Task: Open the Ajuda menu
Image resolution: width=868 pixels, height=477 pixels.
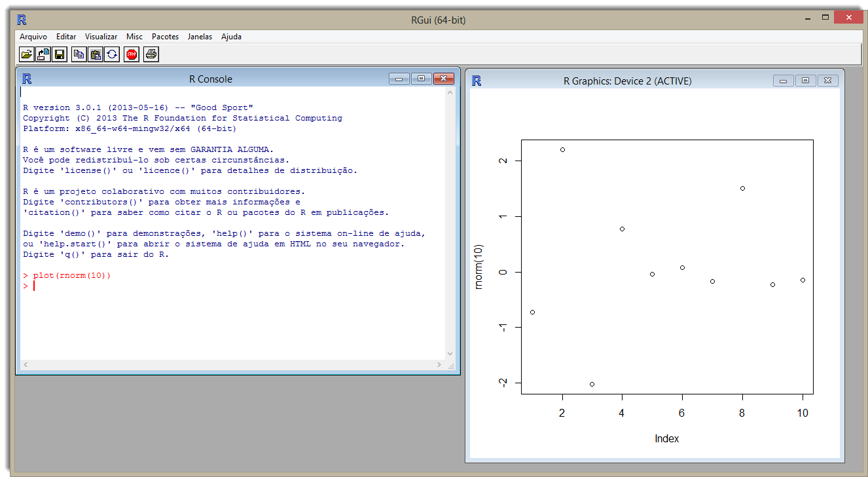Action: (x=232, y=37)
